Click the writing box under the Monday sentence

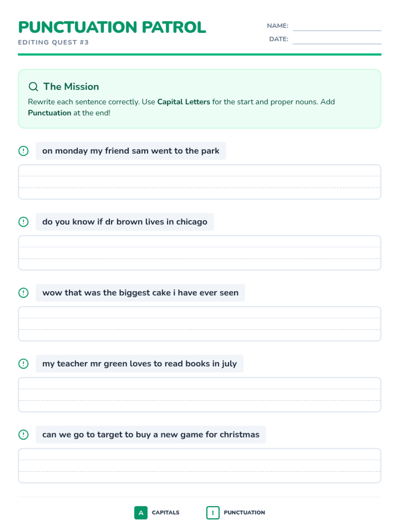pos(199,182)
